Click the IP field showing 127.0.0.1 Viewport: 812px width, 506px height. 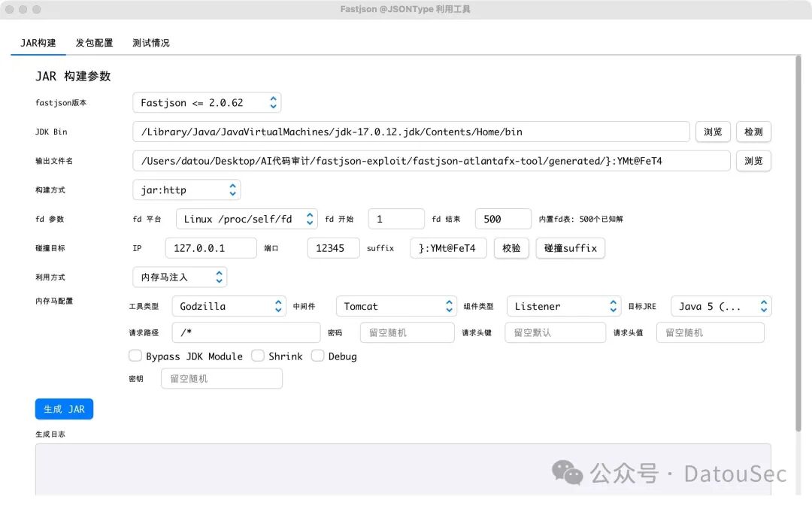tap(211, 248)
